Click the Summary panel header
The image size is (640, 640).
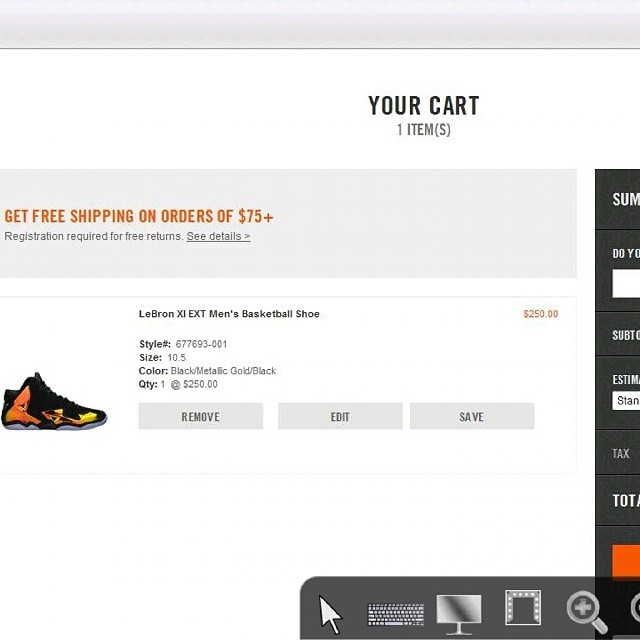click(x=625, y=199)
